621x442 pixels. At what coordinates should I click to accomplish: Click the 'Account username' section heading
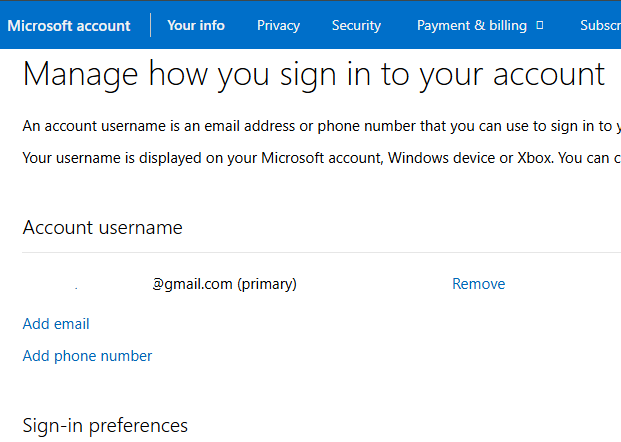click(x=103, y=227)
